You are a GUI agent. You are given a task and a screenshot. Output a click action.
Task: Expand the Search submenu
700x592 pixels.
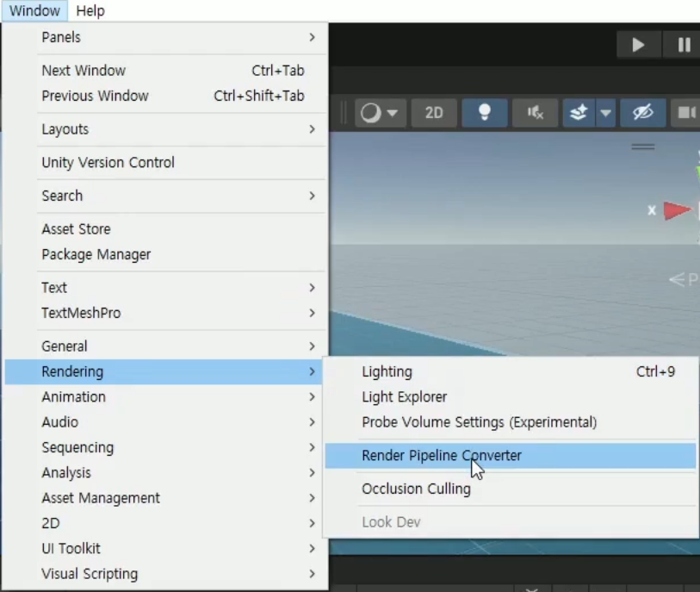coord(166,196)
